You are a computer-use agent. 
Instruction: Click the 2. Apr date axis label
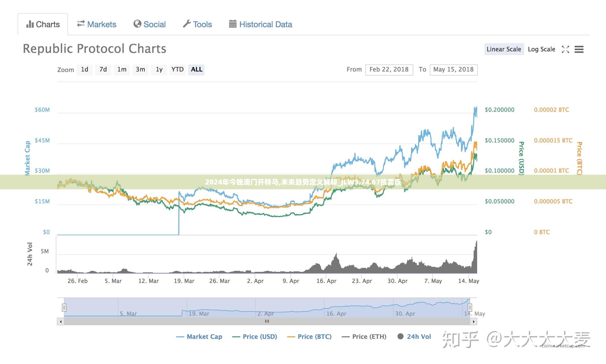click(x=255, y=281)
